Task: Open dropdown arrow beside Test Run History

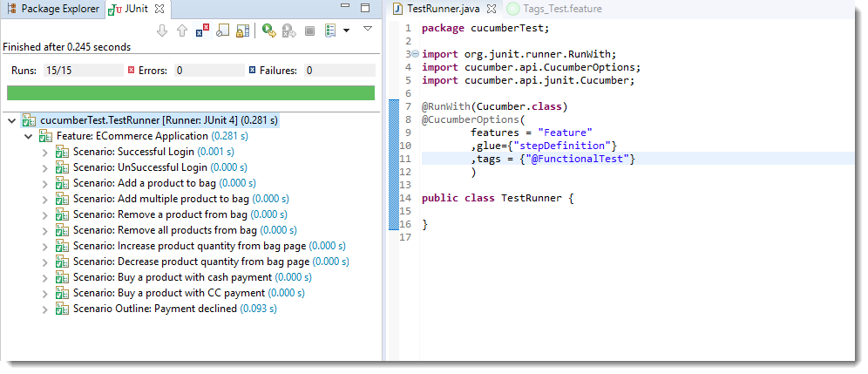Action: click(x=347, y=31)
